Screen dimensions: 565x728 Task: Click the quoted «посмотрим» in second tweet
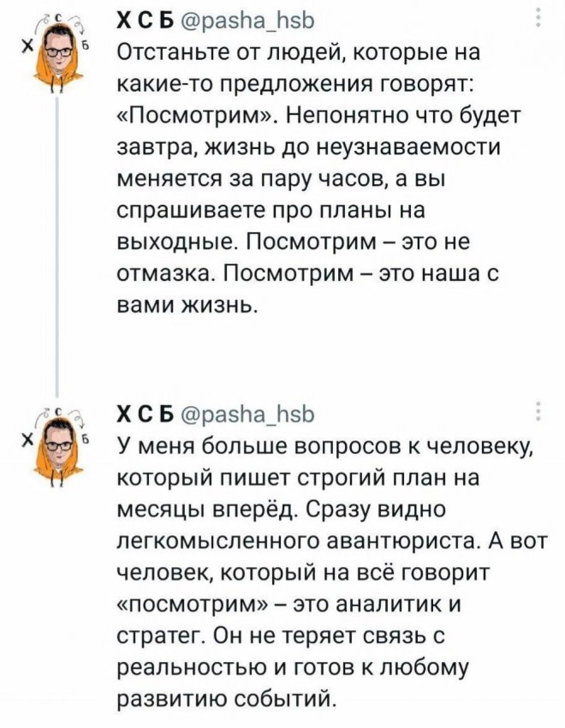click(195, 606)
